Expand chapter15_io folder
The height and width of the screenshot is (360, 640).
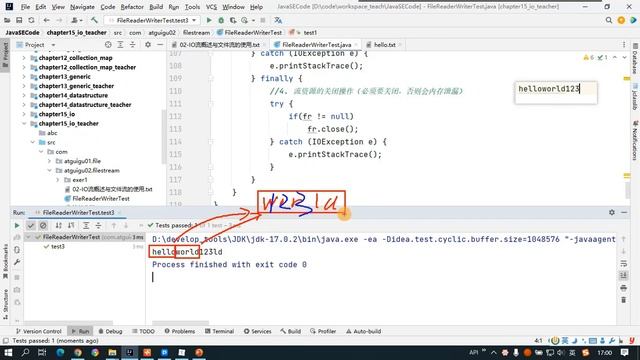[x=24, y=114]
